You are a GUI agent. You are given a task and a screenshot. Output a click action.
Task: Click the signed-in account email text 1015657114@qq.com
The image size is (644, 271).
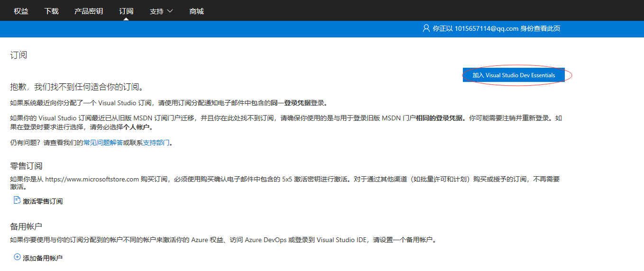point(486,28)
